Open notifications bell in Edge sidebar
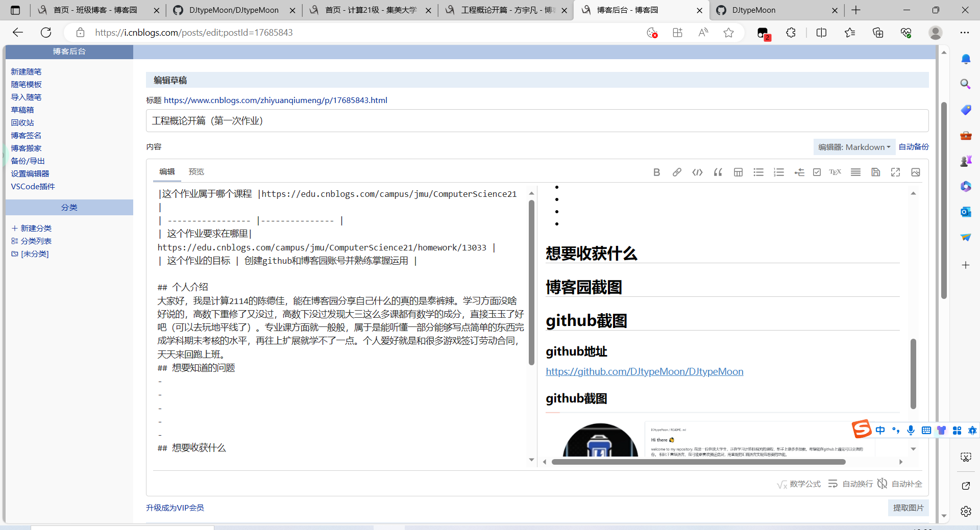The width and height of the screenshot is (980, 530). click(965, 59)
